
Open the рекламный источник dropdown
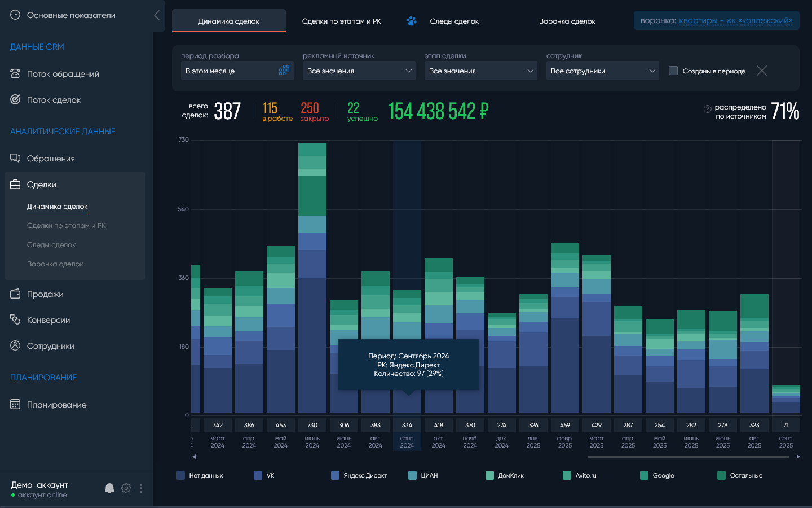(359, 71)
